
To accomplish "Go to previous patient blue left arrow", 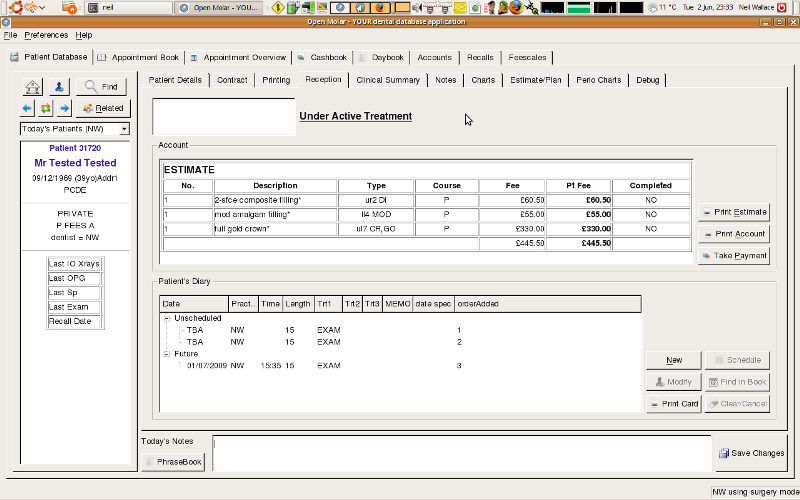I will click(x=27, y=108).
